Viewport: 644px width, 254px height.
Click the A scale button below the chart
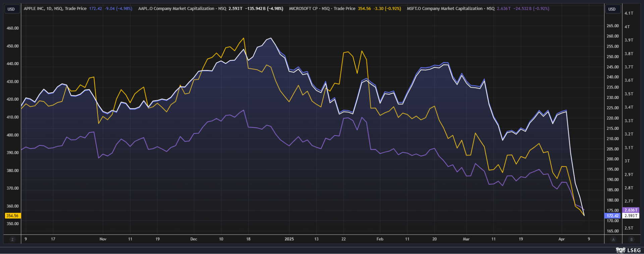coord(613,239)
